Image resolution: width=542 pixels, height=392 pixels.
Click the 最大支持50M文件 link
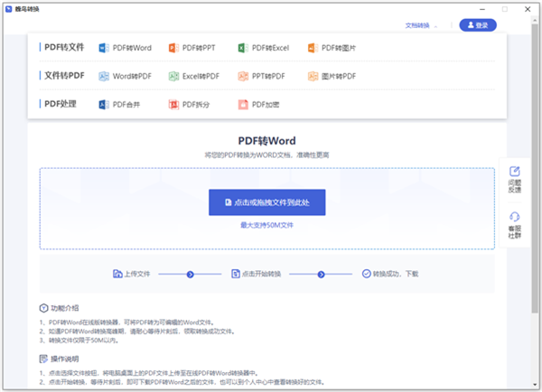[x=266, y=226]
